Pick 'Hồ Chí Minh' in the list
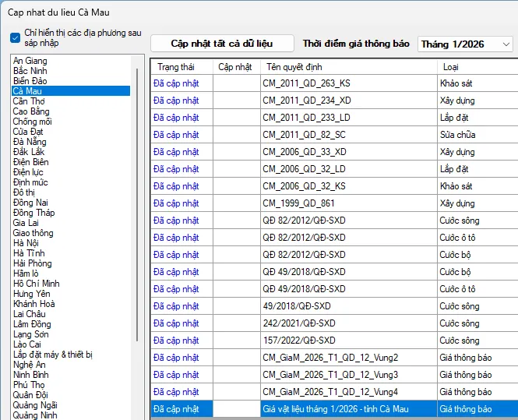The image size is (518, 420). [x=37, y=284]
